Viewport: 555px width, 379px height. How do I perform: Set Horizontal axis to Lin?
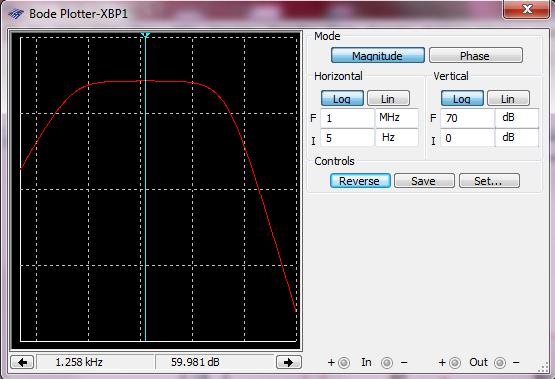pos(388,98)
